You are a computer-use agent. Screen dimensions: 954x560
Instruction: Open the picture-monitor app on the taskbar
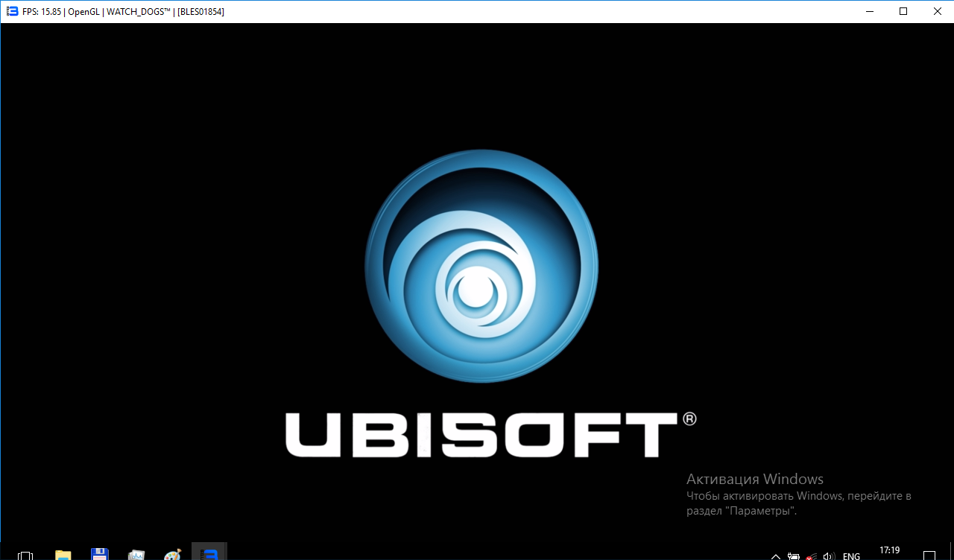pos(136,555)
